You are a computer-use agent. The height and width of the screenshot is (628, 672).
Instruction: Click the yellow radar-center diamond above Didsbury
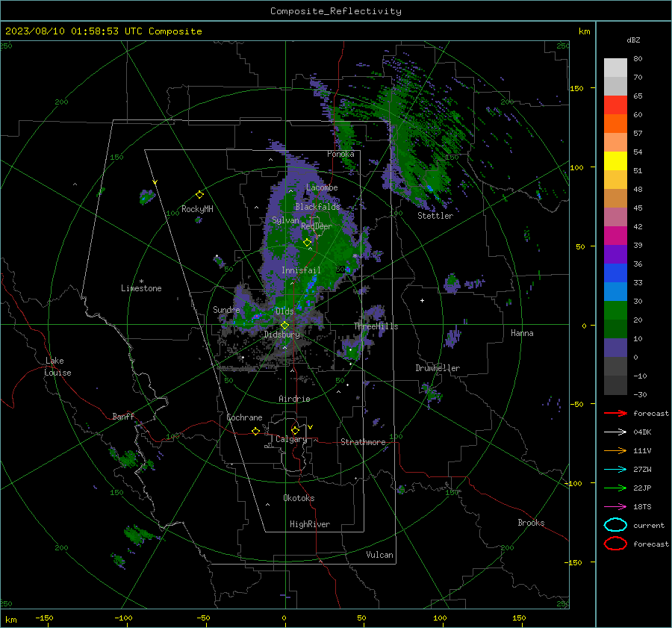click(284, 326)
